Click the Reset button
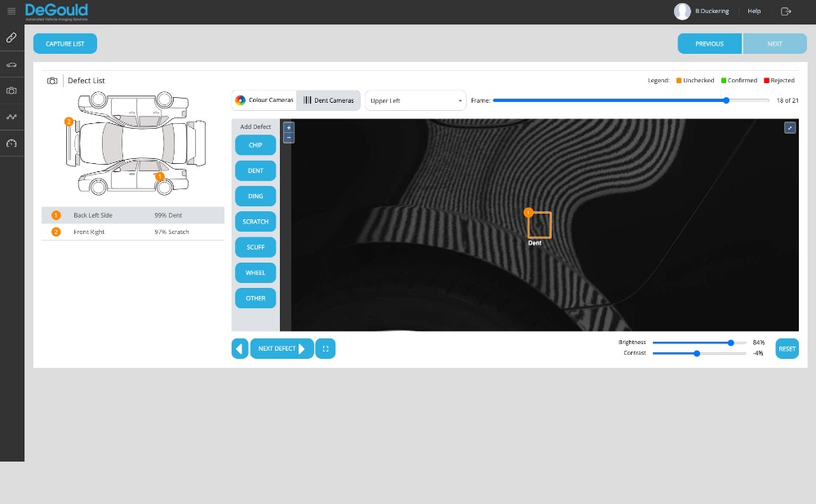The width and height of the screenshot is (816, 504). pos(787,348)
